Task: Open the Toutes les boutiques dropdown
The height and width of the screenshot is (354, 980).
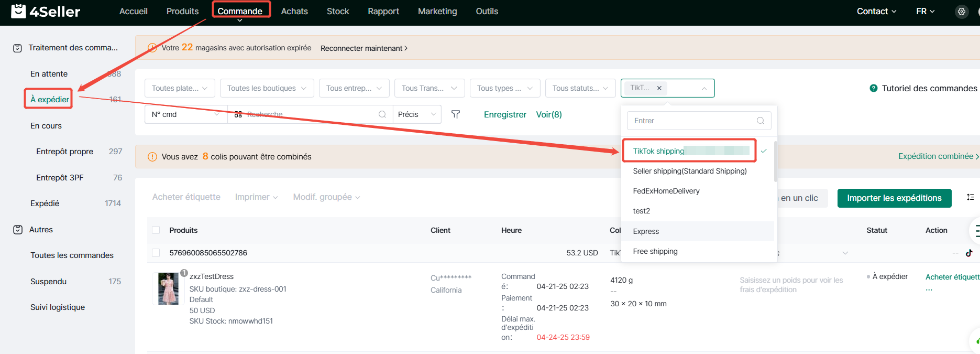Action: (x=267, y=88)
